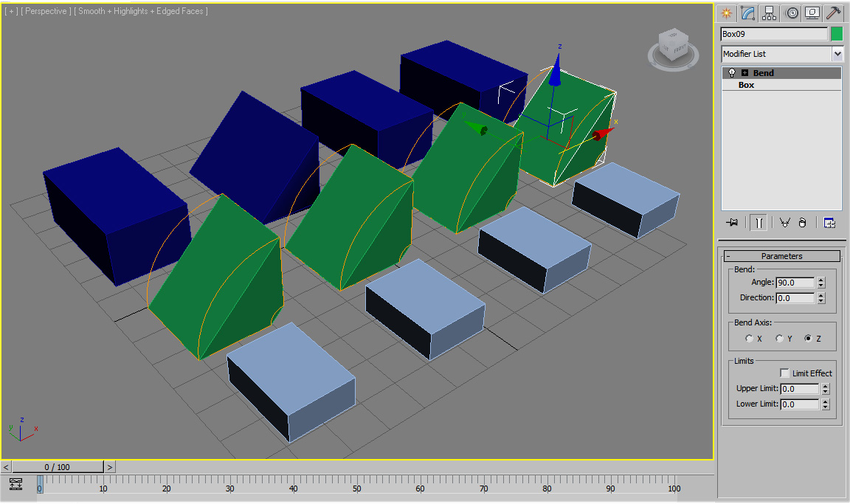This screenshot has height=504, width=850.
Task: Open the Display panel
Action: click(x=813, y=13)
